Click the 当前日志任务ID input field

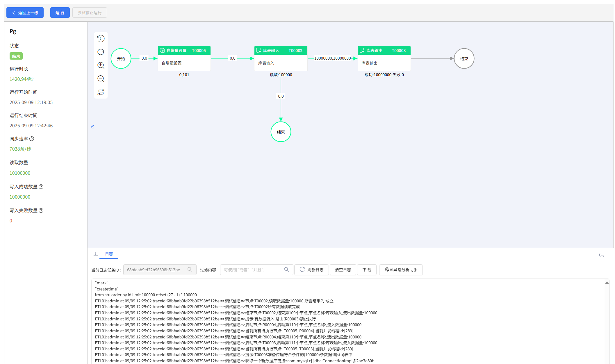click(x=160, y=270)
